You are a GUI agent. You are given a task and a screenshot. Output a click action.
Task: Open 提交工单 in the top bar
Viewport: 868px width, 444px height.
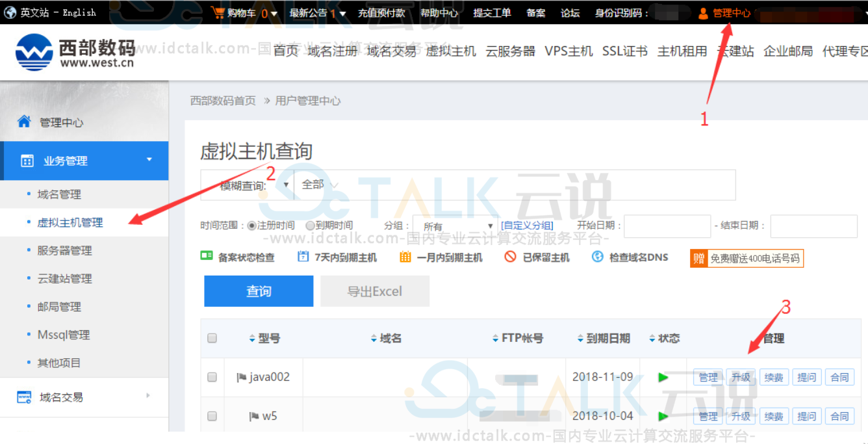pos(492,13)
